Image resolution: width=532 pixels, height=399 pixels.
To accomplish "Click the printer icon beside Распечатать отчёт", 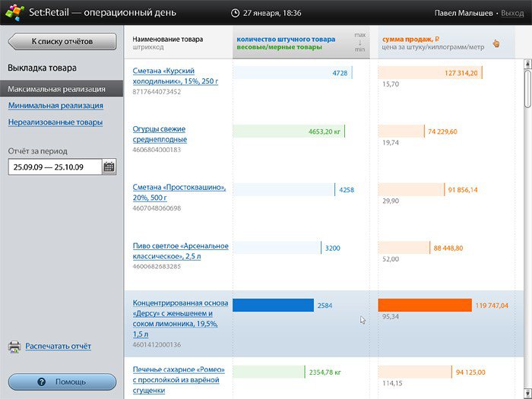I will click(14, 347).
